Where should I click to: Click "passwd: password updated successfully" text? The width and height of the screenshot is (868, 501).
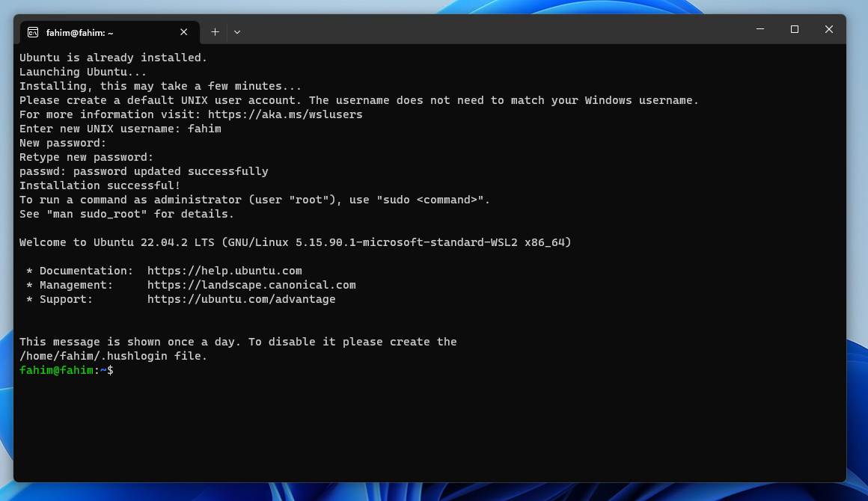[144, 171]
